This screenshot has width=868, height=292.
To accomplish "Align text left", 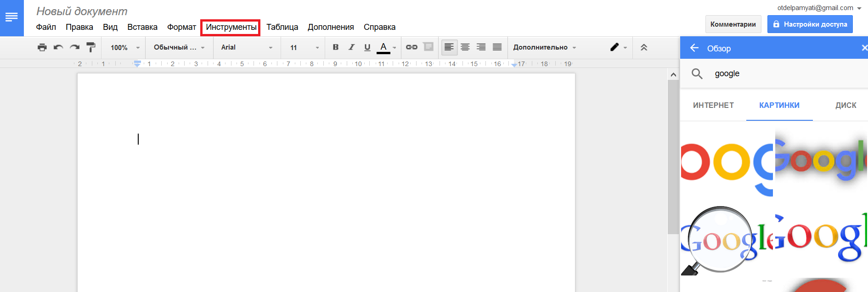I will tap(449, 47).
